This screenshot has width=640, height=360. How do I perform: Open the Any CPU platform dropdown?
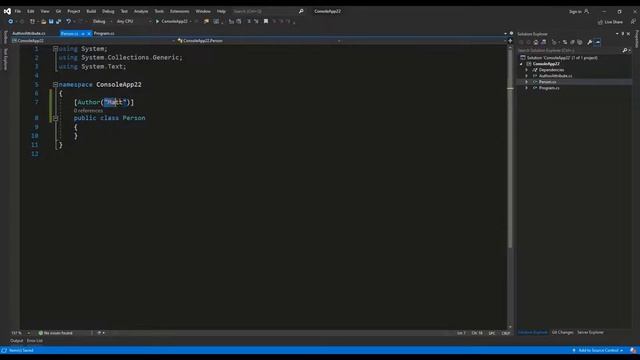(133, 22)
